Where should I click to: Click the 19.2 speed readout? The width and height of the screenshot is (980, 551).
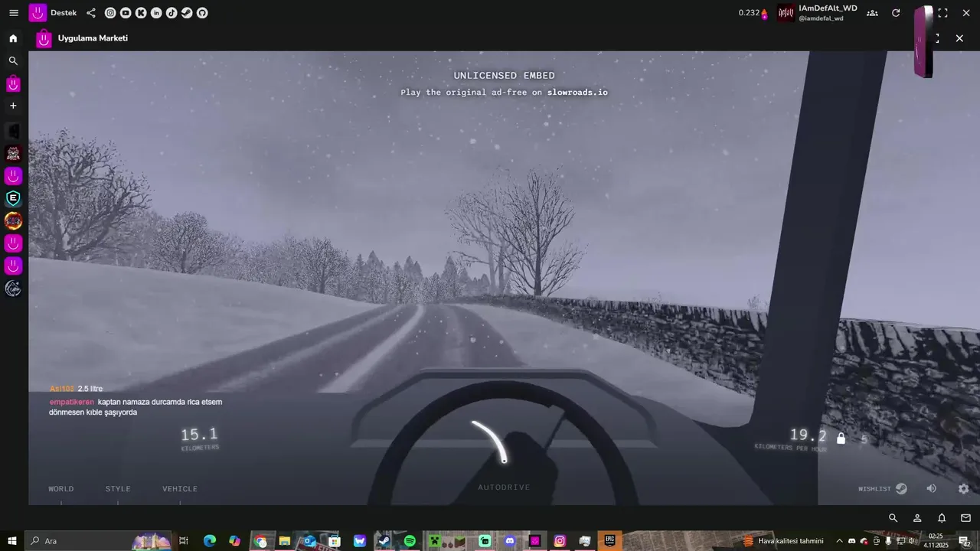808,435
